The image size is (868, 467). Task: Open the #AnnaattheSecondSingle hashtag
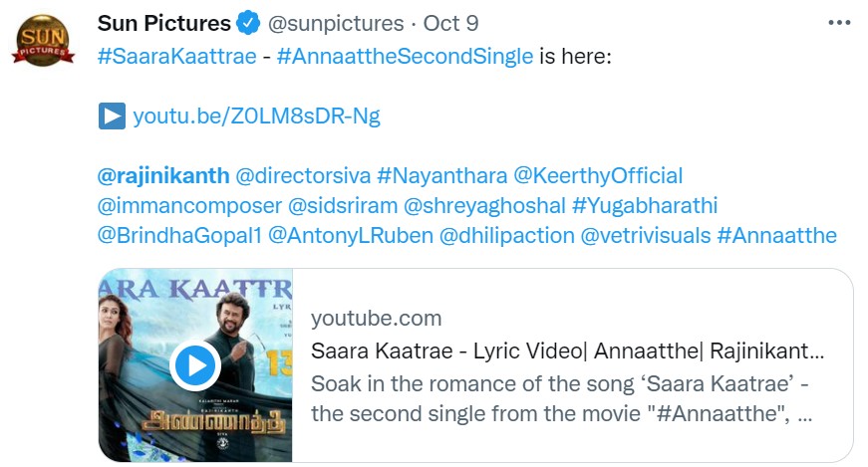click(405, 57)
